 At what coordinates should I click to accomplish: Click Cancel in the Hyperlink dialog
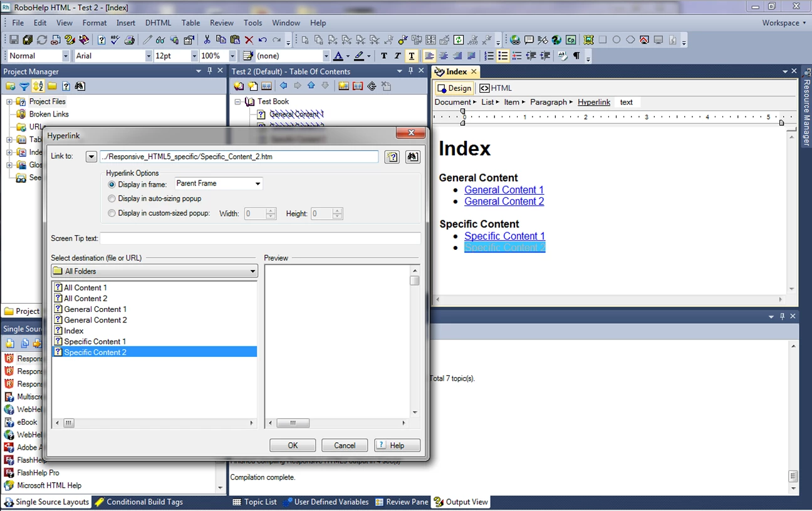click(345, 445)
